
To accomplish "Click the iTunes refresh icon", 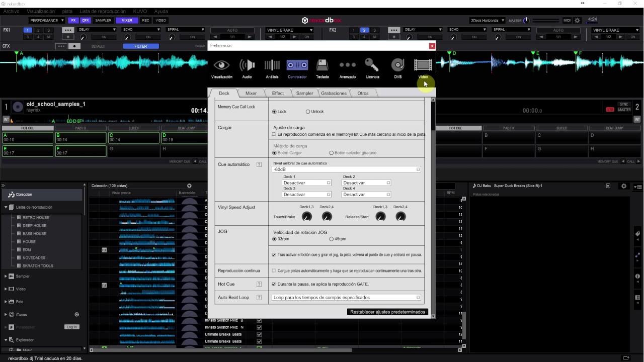I will pyautogui.click(x=77, y=314).
